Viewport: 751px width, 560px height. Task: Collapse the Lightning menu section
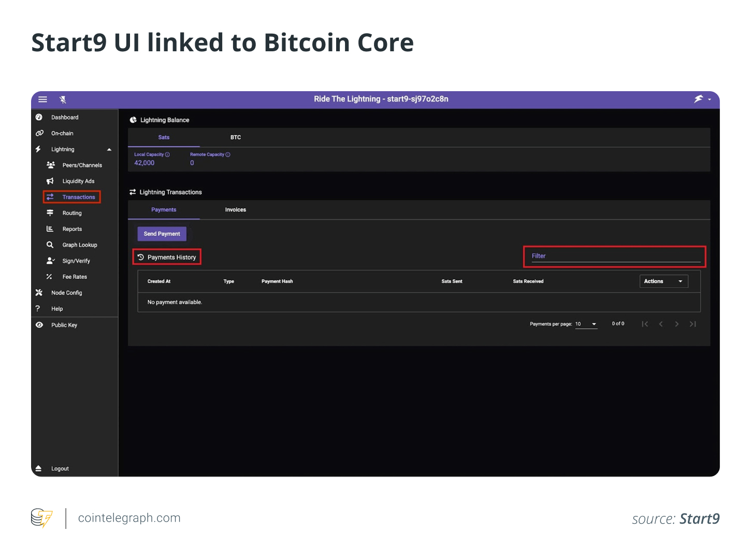109,150
